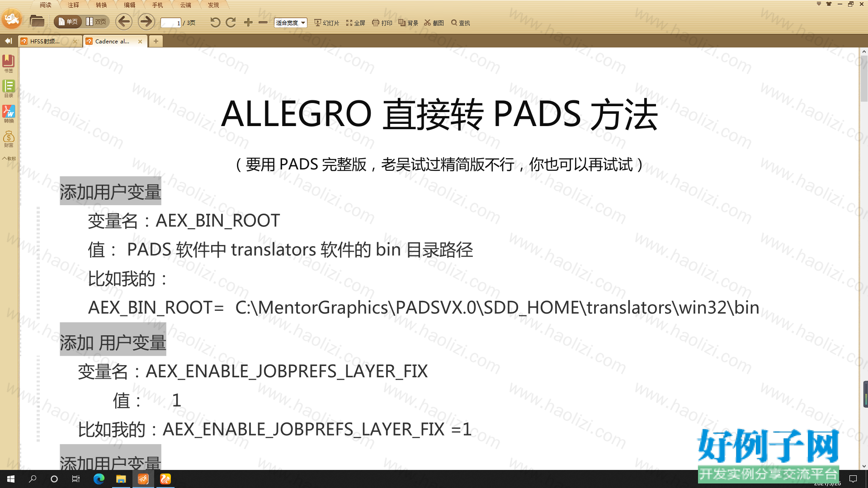Rotate the page counterclockwise

click(x=215, y=22)
